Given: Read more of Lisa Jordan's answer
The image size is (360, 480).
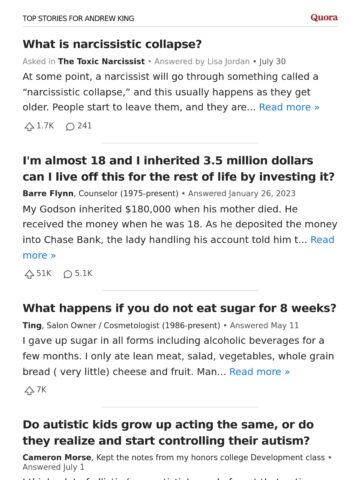Looking at the screenshot, I should tap(289, 107).
